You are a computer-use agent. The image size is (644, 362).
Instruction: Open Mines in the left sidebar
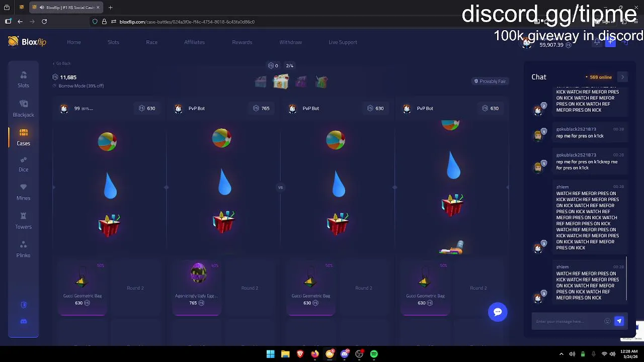pos(23,192)
